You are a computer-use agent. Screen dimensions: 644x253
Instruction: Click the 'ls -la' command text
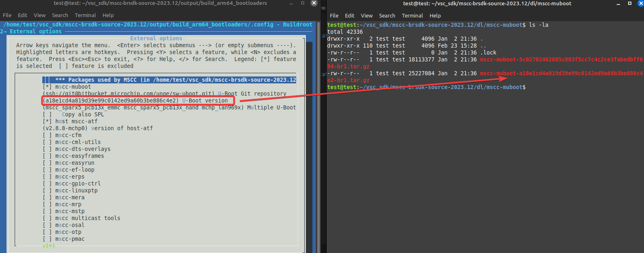pos(539,25)
